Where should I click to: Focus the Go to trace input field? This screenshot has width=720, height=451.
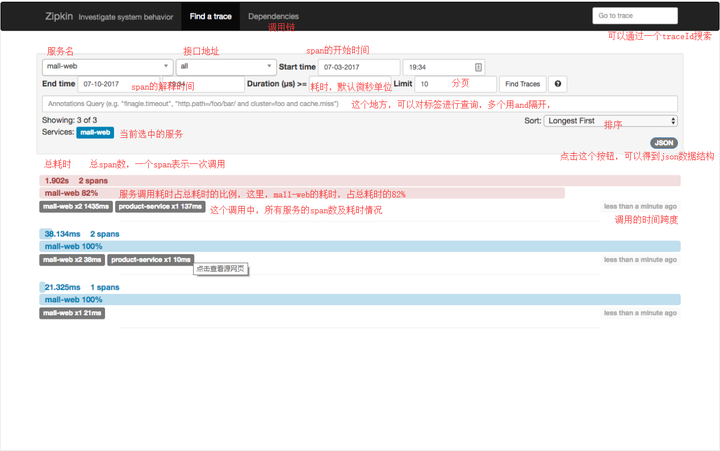point(635,16)
